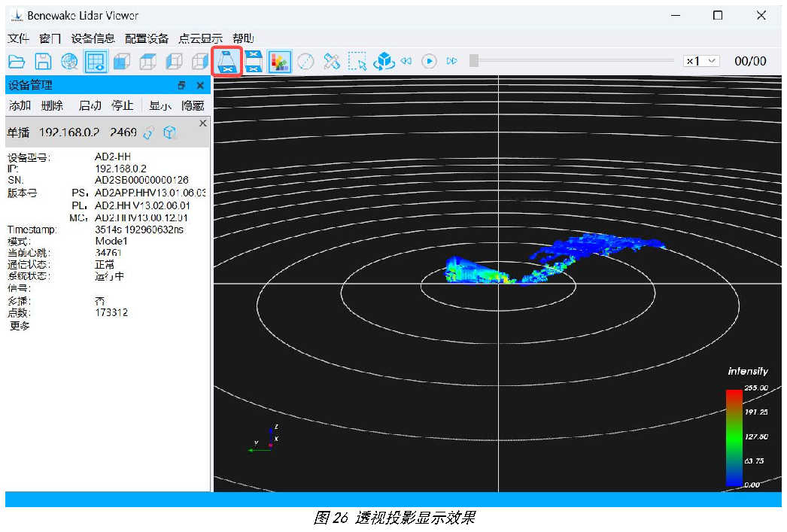Choose the rectangular point selection tool
Screen dimensions: 787x532
357,62
